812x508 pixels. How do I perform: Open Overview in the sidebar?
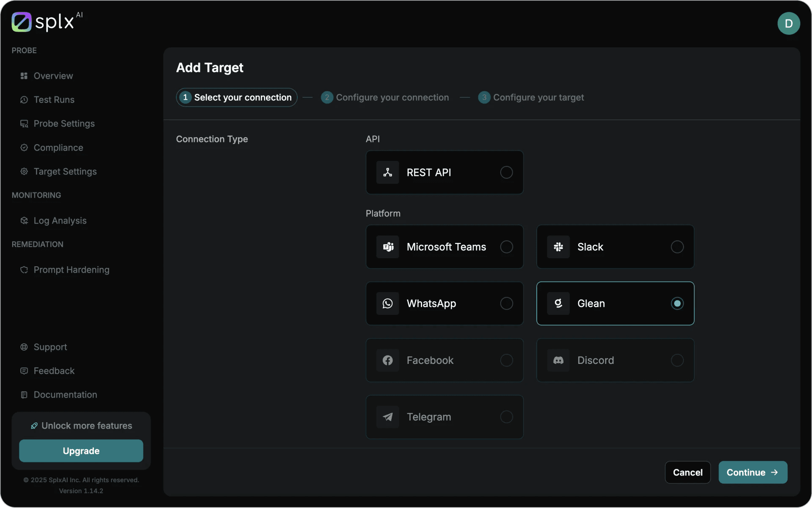pos(53,76)
